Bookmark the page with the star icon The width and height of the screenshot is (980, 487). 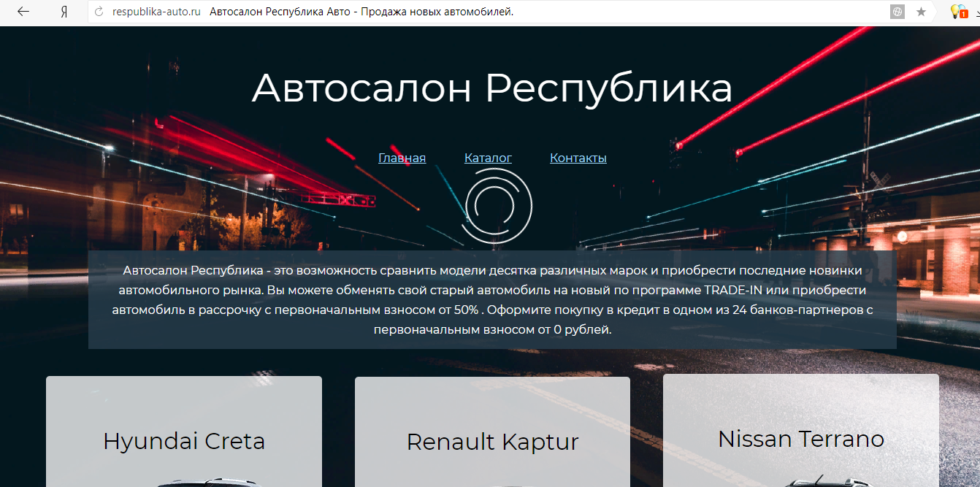click(921, 12)
